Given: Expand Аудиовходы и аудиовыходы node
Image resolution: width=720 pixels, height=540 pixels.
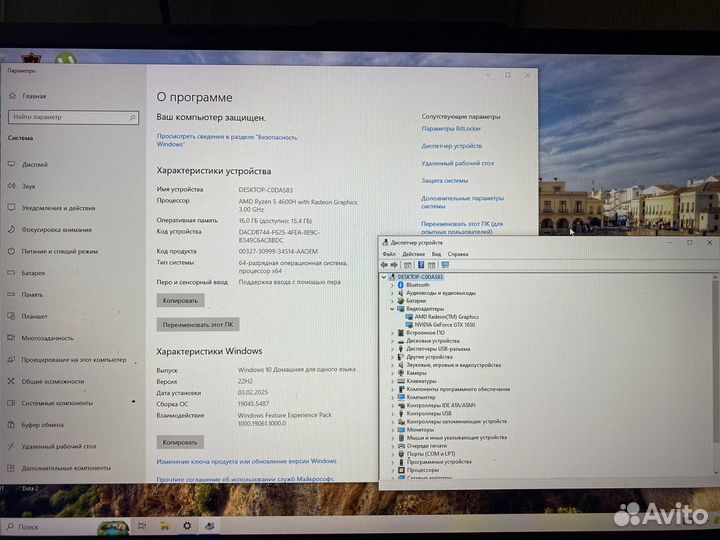Looking at the screenshot, I should (392, 293).
